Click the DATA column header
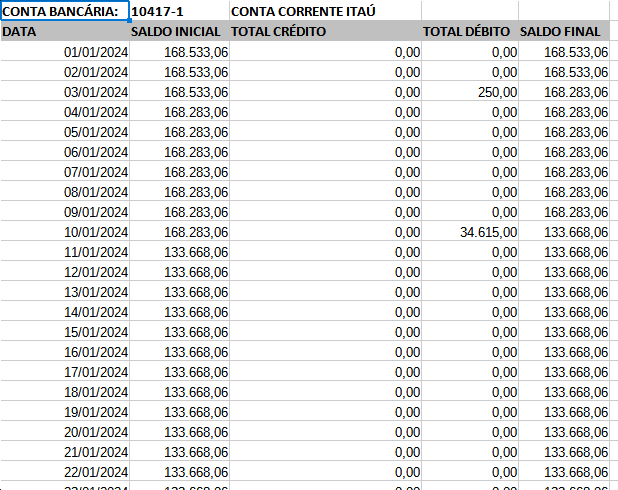Viewport: 618px width, 490px height. point(65,31)
